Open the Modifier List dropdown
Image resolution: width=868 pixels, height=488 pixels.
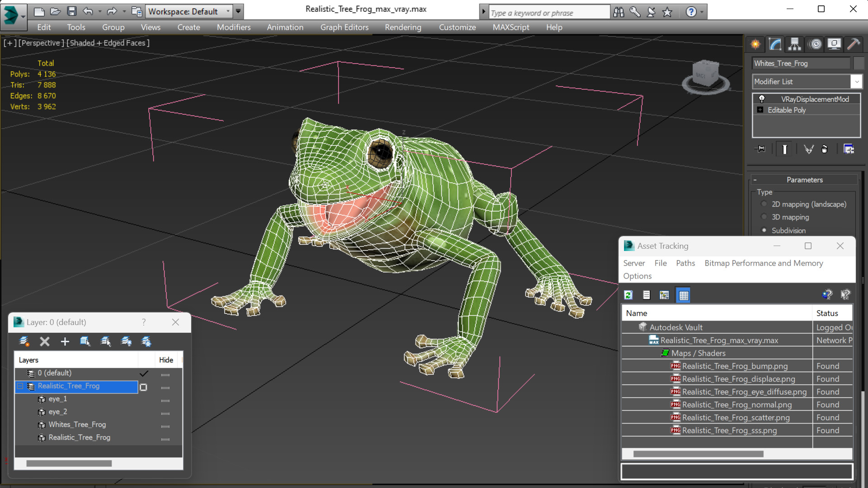pos(856,82)
